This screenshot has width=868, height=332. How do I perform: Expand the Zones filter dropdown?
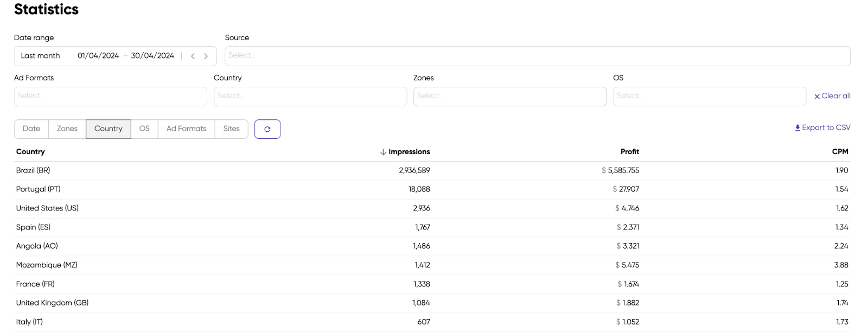[x=509, y=97]
